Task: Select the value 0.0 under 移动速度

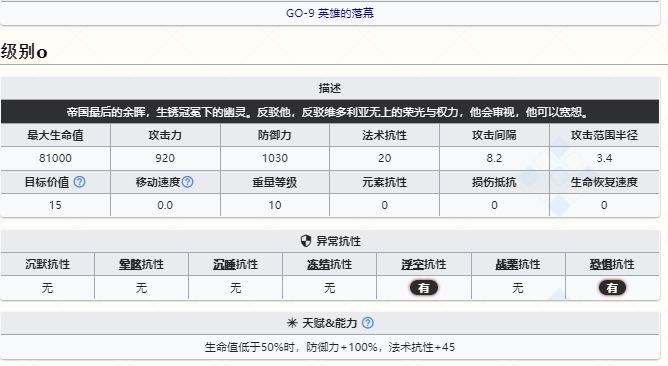Action: 165,205
